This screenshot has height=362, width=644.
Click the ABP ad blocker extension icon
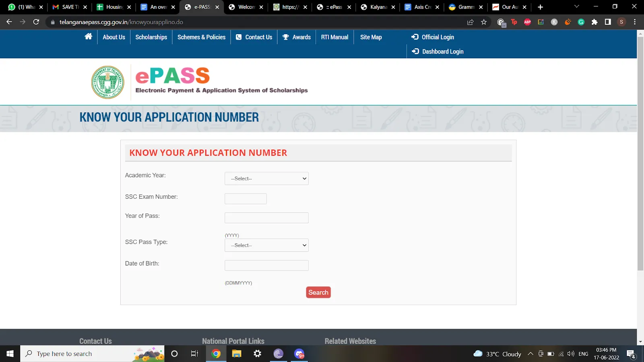coord(527,22)
